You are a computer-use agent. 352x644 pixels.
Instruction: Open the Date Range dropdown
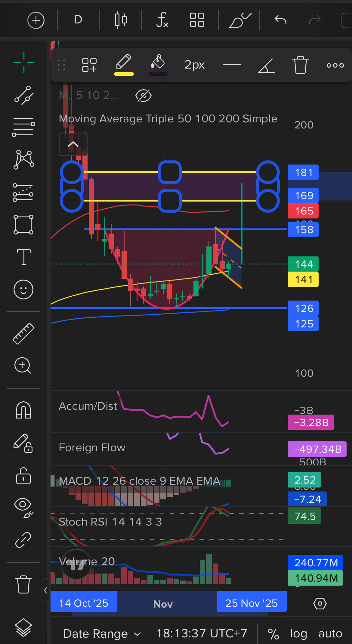tap(102, 633)
